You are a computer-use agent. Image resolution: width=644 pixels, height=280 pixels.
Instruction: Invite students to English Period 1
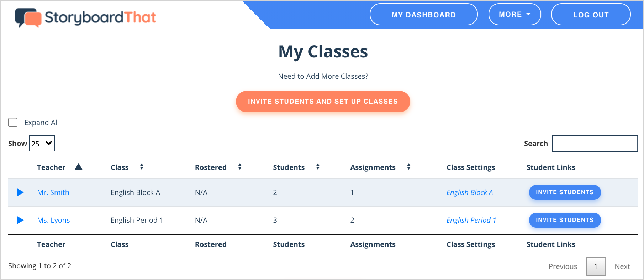[x=565, y=220]
